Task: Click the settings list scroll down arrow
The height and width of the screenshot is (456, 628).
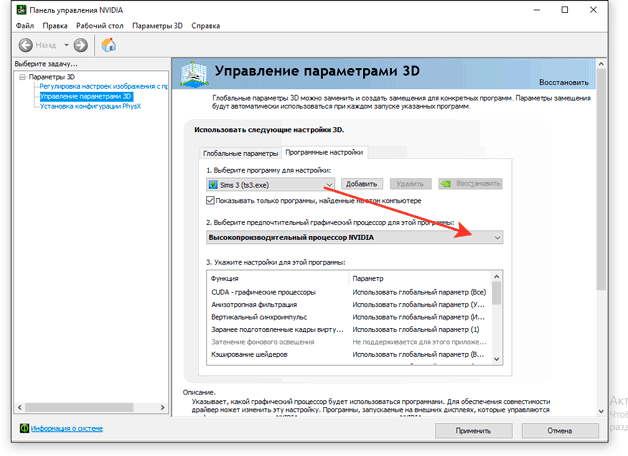Action: tap(497, 359)
